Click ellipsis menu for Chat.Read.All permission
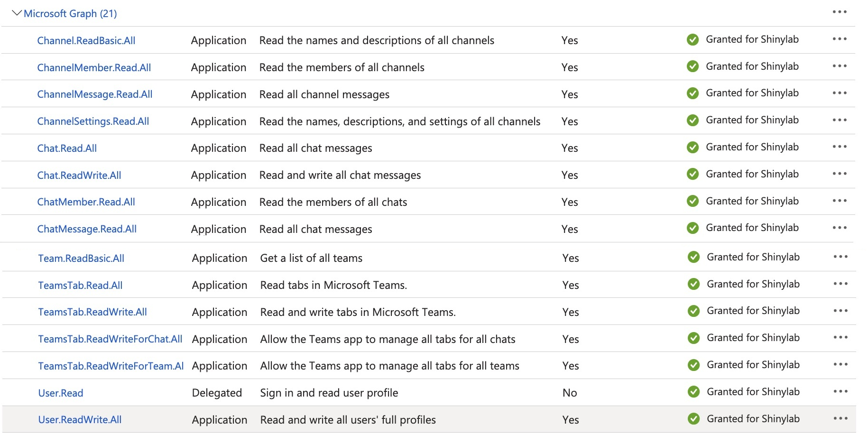Image resolution: width=868 pixels, height=435 pixels. pos(839,147)
